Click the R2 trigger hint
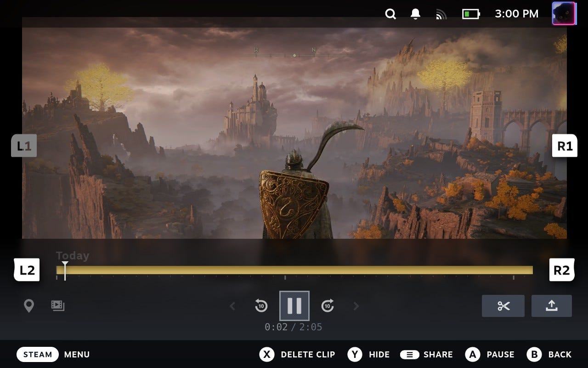This screenshot has width=588, height=368. (562, 270)
